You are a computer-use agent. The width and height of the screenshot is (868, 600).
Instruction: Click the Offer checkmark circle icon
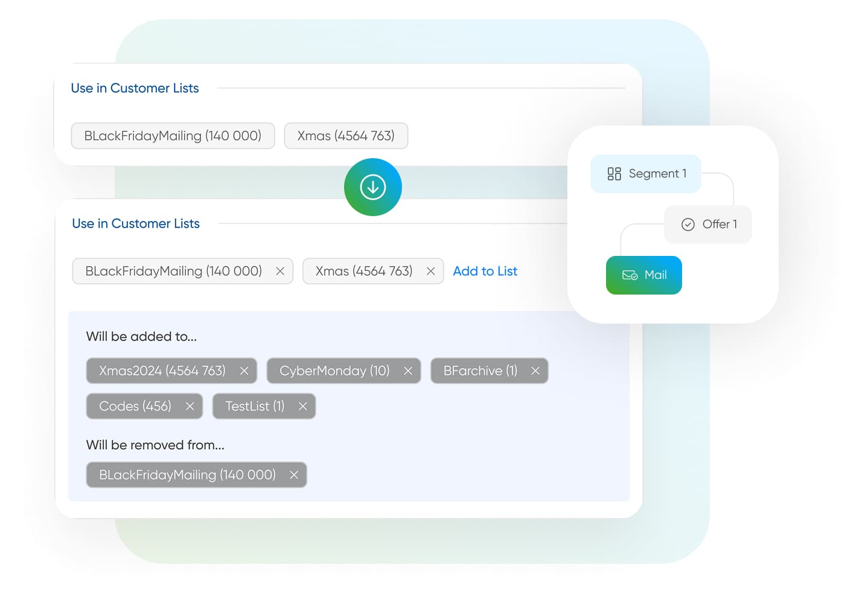[688, 225]
